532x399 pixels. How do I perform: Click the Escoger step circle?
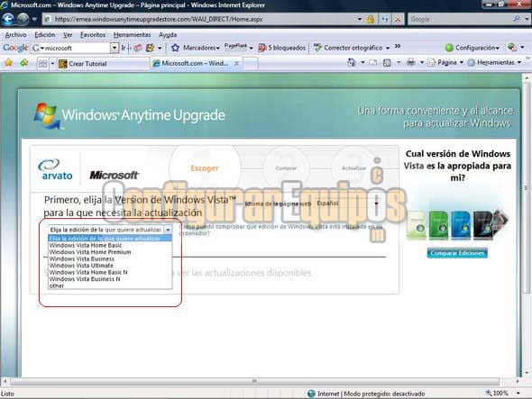pos(205,168)
